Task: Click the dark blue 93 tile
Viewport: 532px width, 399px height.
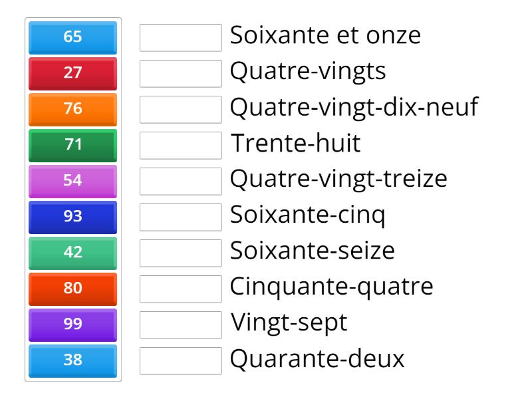Action: (x=72, y=217)
